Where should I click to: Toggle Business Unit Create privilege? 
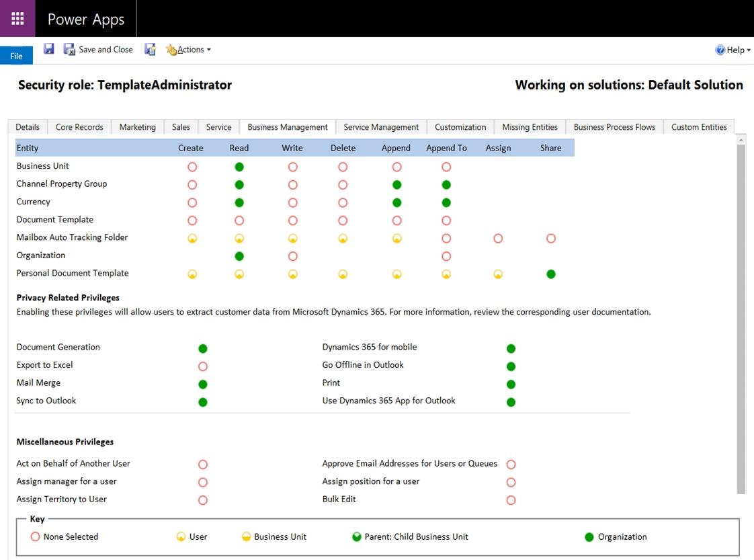pos(192,167)
